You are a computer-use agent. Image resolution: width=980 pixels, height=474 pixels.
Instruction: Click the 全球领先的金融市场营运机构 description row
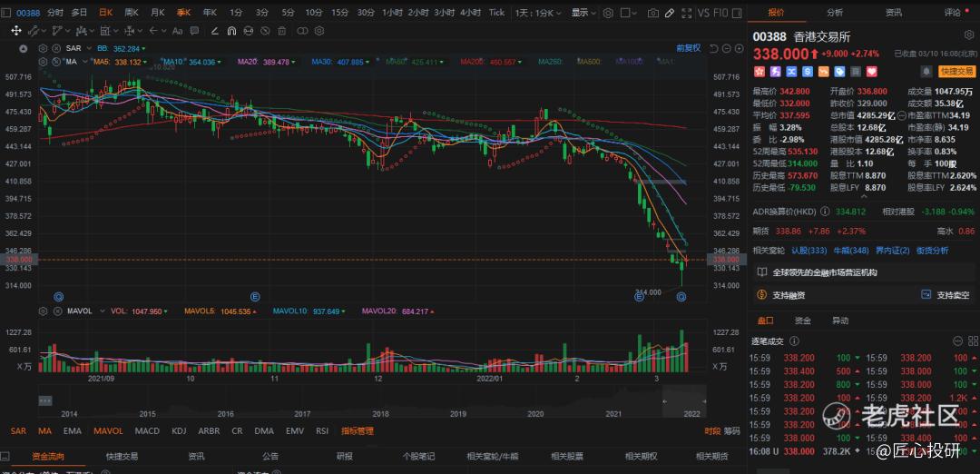coord(863,272)
